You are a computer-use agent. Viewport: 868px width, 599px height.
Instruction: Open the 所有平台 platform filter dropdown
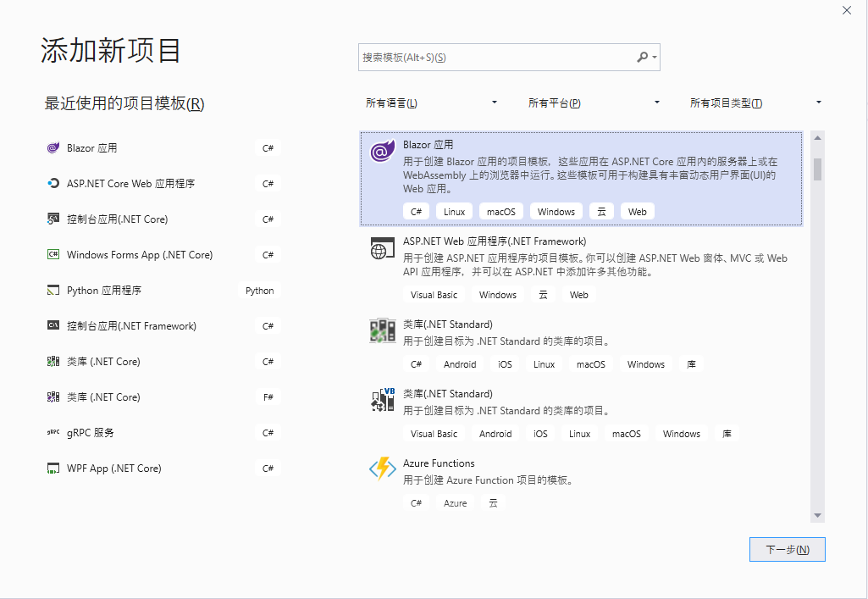point(594,103)
